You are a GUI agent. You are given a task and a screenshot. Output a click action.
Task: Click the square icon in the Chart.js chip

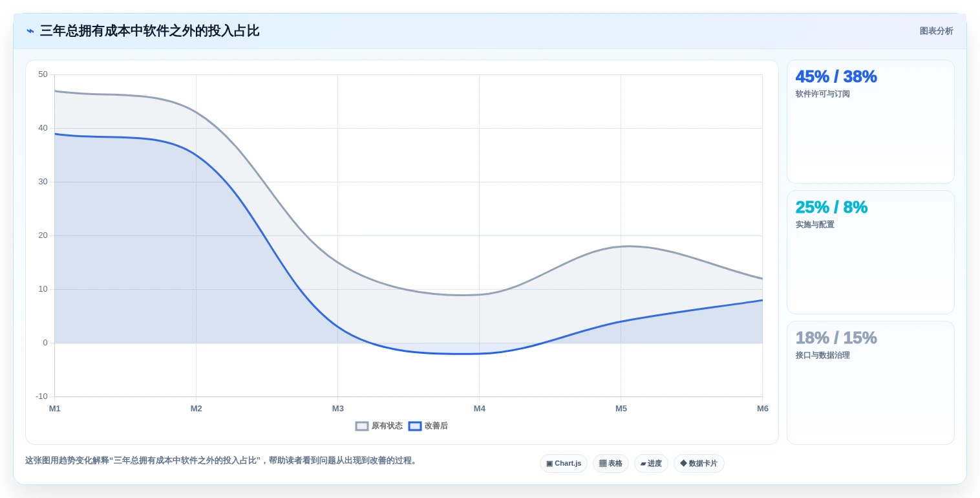pos(549,464)
